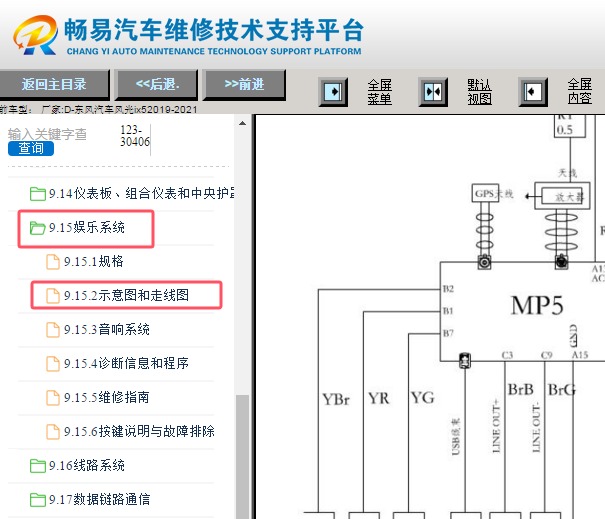Click the 9.15.3音响系统 page icon

tap(53, 330)
